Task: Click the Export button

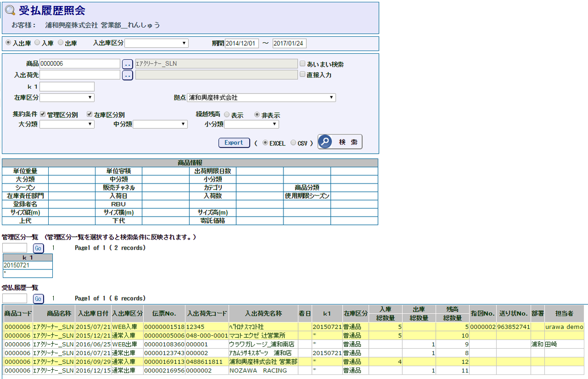Action: [234, 143]
